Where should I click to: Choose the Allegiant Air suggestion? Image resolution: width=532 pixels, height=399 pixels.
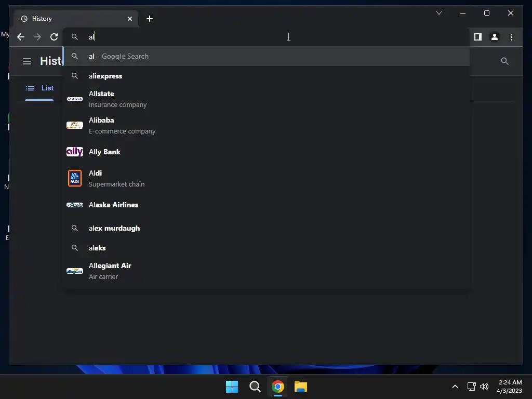[x=267, y=271]
